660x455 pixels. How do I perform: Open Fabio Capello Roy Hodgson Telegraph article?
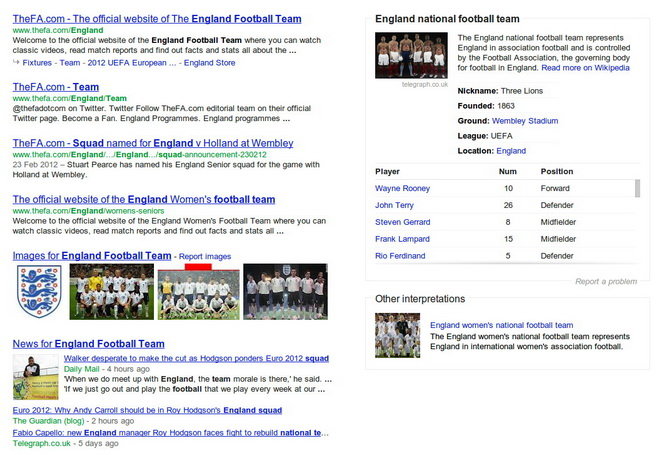[170, 433]
